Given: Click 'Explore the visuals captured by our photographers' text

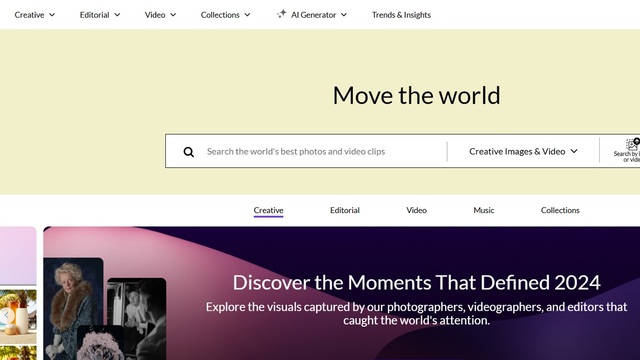Looking at the screenshot, I should pyautogui.click(x=416, y=313).
